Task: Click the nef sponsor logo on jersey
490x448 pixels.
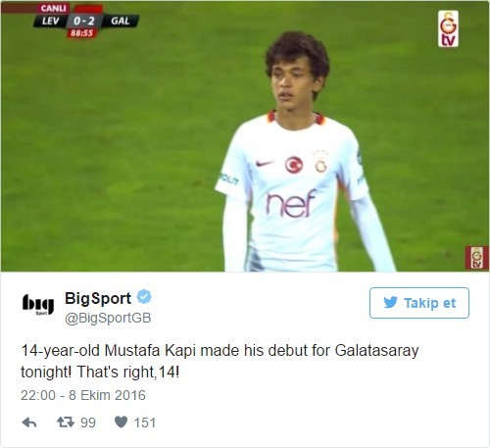Action: 290,204
